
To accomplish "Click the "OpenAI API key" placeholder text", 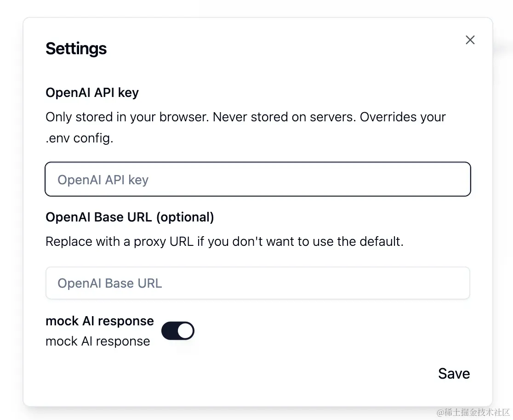I will pyautogui.click(x=103, y=180).
